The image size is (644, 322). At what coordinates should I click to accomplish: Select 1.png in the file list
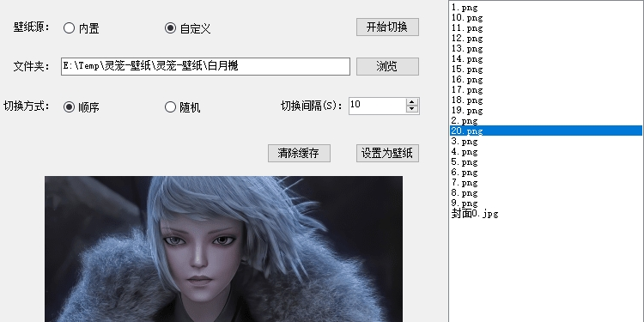click(546, 8)
